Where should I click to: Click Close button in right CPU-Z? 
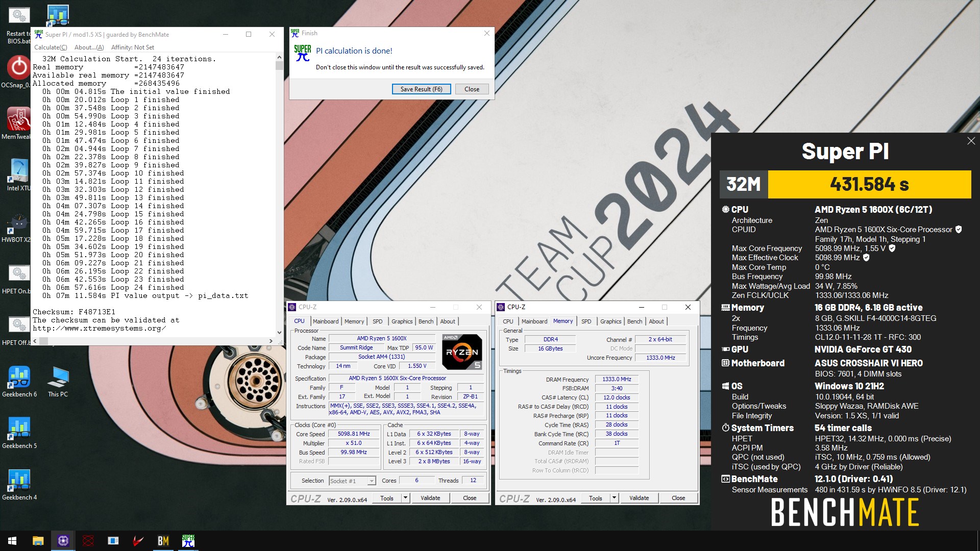(x=678, y=498)
